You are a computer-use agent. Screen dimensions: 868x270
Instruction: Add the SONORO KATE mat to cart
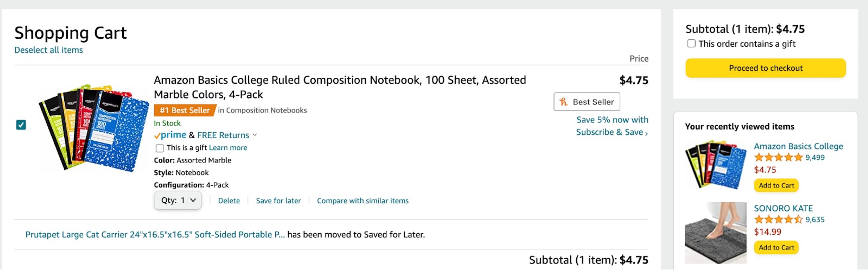click(x=776, y=247)
